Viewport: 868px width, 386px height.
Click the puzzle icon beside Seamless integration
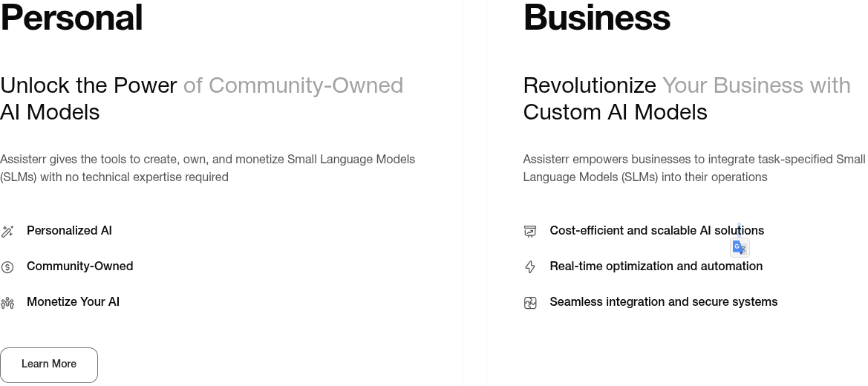click(530, 303)
